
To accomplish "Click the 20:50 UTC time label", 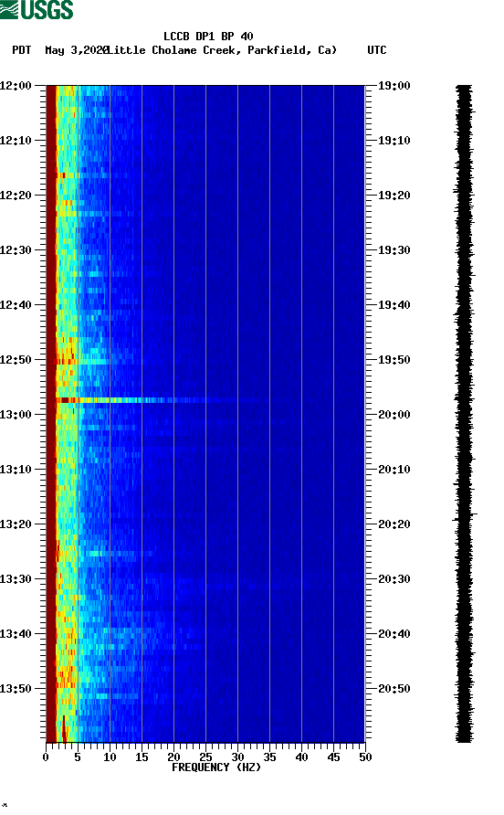I will (x=394, y=689).
